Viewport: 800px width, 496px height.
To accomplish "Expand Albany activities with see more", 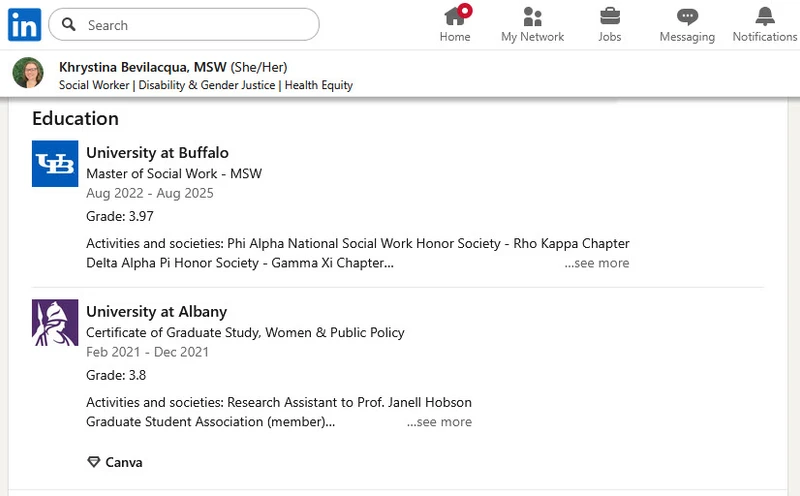I will point(439,422).
